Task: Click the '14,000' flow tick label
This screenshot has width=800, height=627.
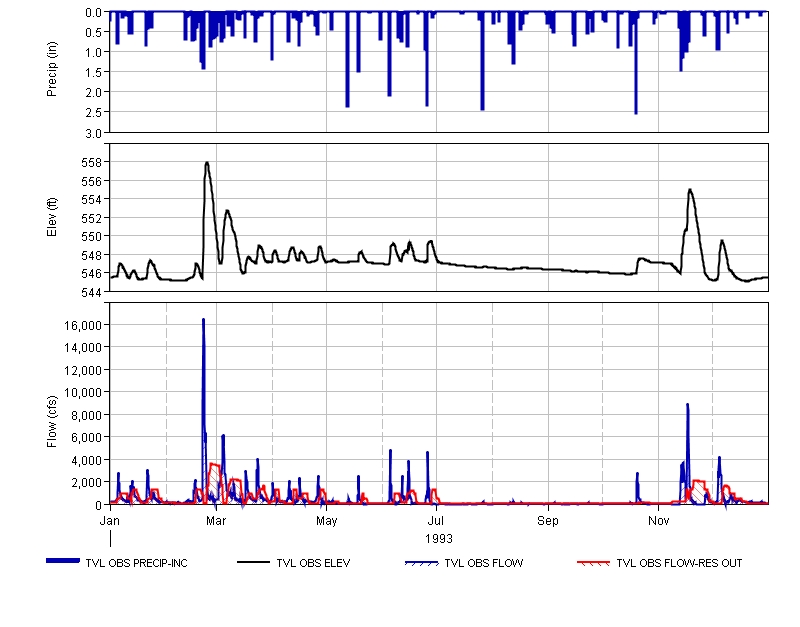Action: pos(83,348)
